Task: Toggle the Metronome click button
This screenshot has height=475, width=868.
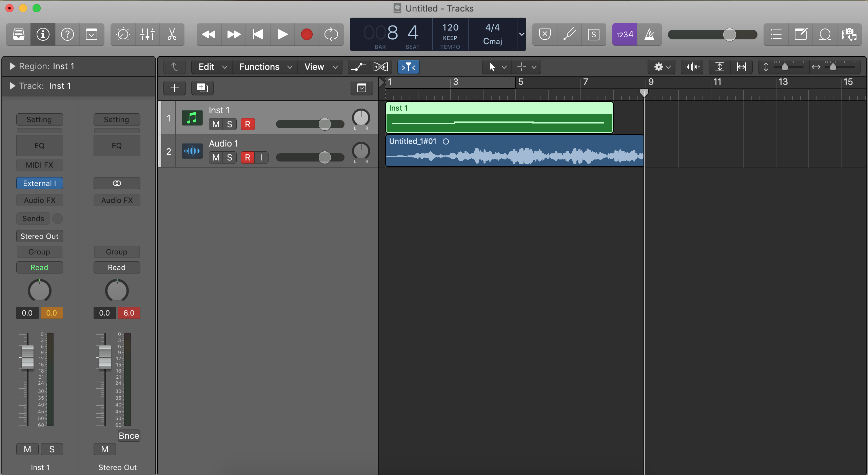Action: coord(649,34)
